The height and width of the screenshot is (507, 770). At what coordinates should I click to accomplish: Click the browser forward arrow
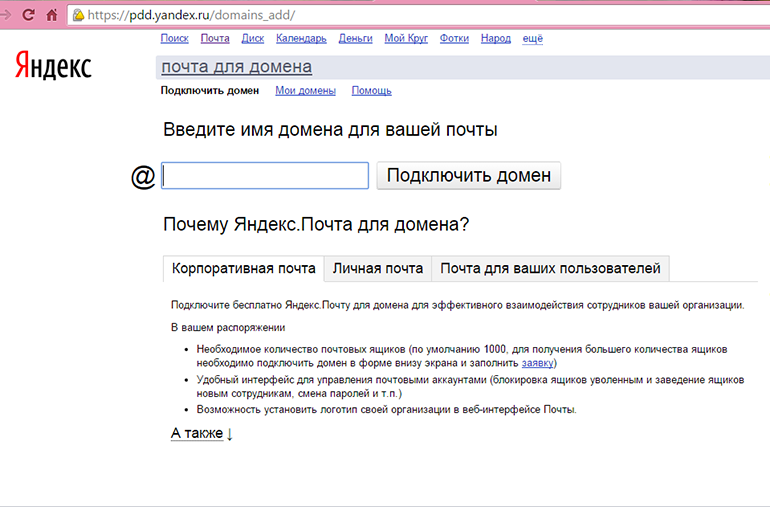click(x=5, y=15)
